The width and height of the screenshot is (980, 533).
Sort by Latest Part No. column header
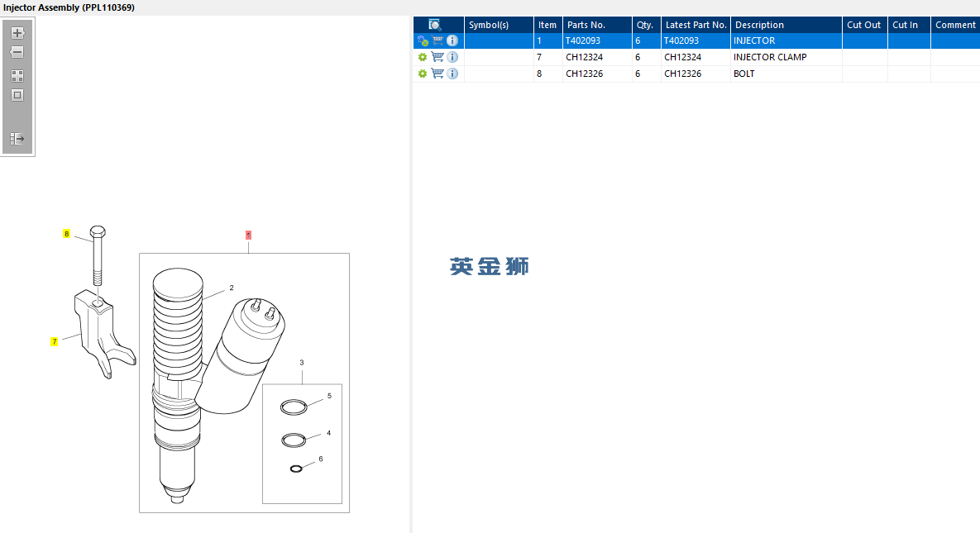pyautogui.click(x=696, y=25)
